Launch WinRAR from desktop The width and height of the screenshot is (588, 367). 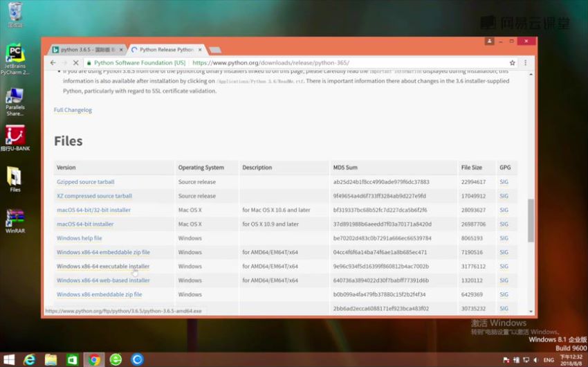click(15, 221)
